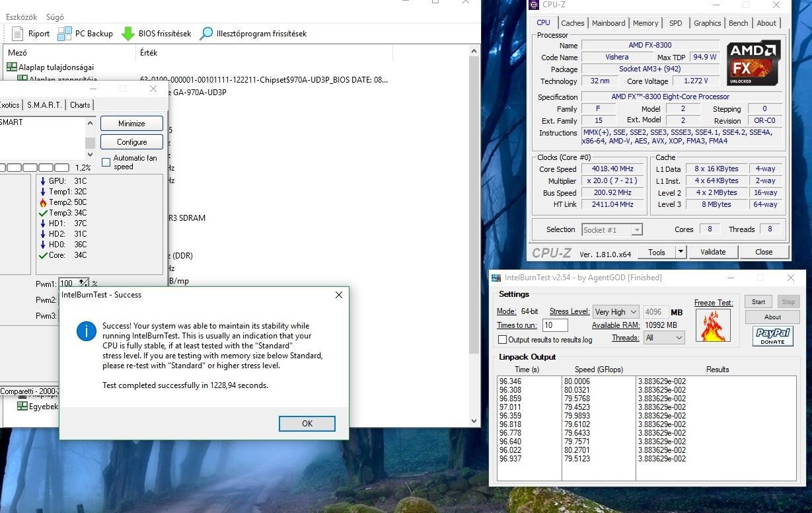Click the Pwm1 value field
Image resolution: width=812 pixels, height=513 pixels.
coord(69,283)
